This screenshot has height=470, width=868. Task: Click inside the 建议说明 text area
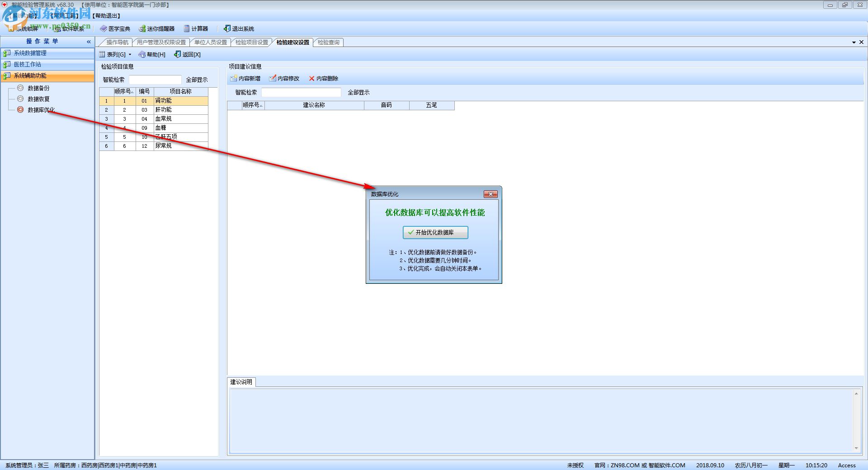coord(542,421)
